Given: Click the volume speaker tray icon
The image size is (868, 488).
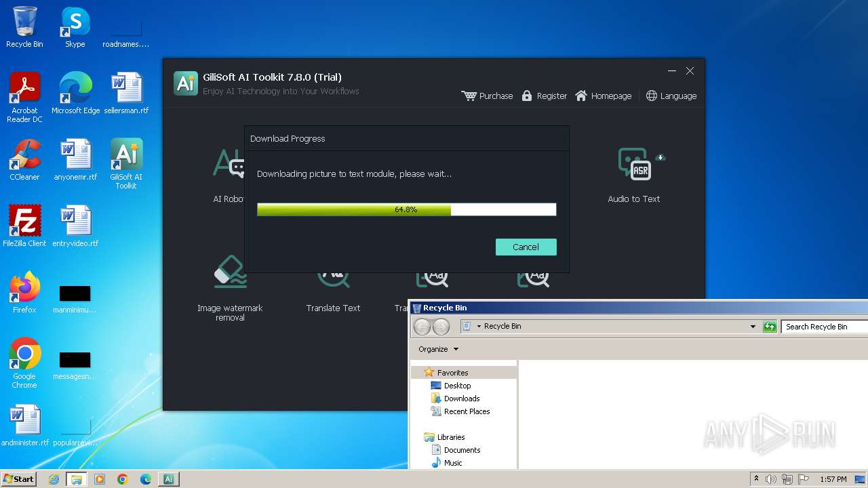Looking at the screenshot, I should click(x=771, y=479).
